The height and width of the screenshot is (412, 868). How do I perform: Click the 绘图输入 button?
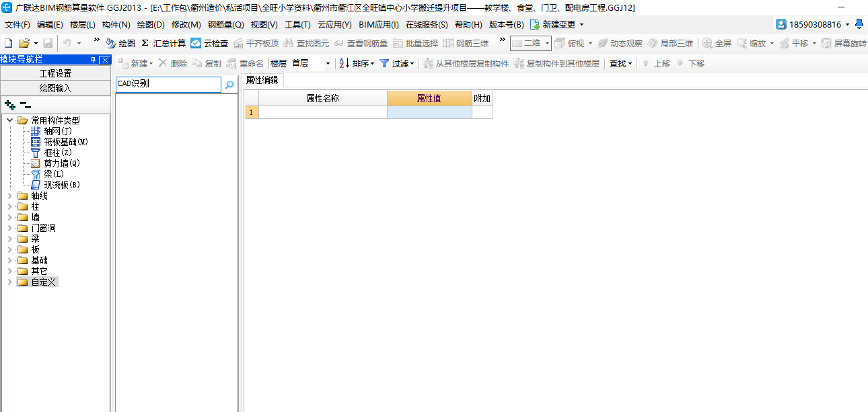55,88
